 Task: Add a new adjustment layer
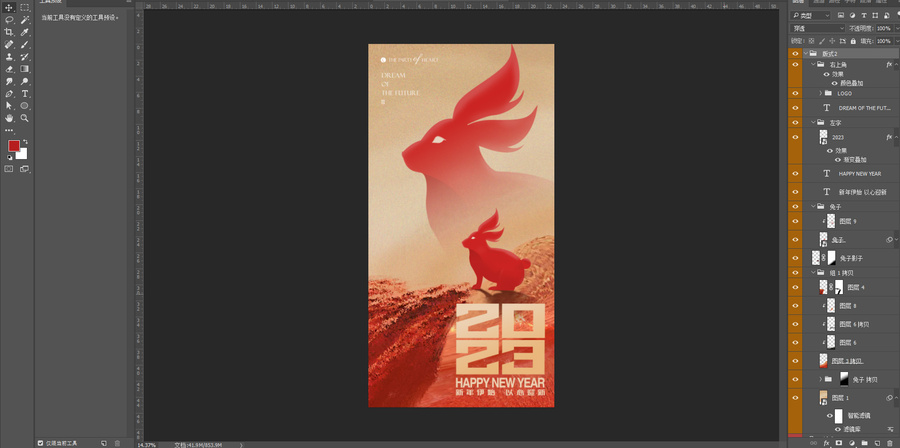click(852, 443)
